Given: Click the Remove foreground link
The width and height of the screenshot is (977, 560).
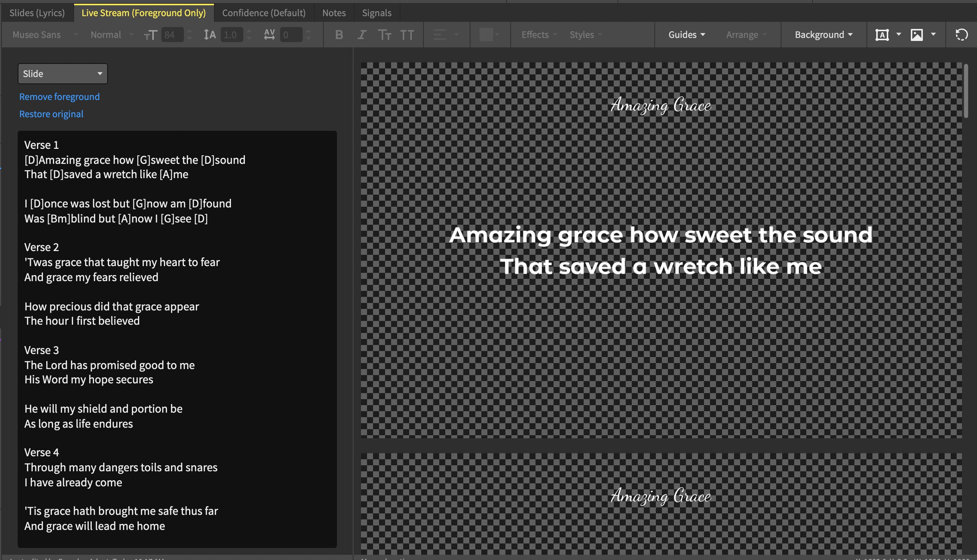Looking at the screenshot, I should (x=59, y=97).
